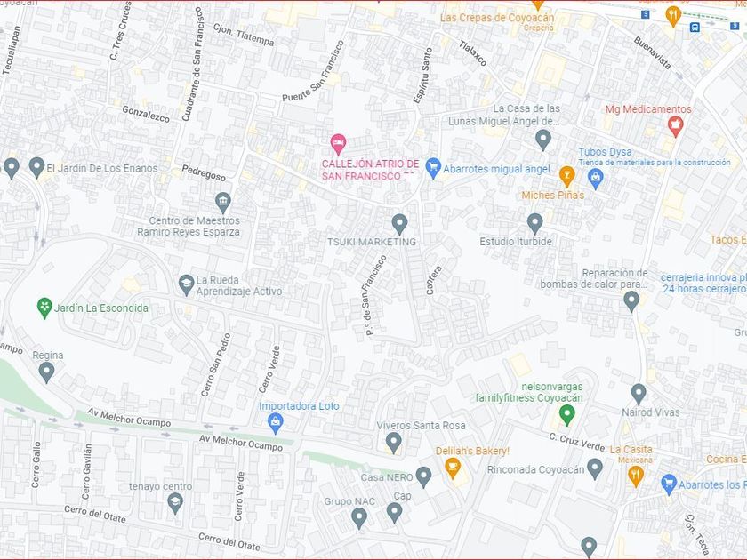Click the Delilah's Bakery café marker

453,468
